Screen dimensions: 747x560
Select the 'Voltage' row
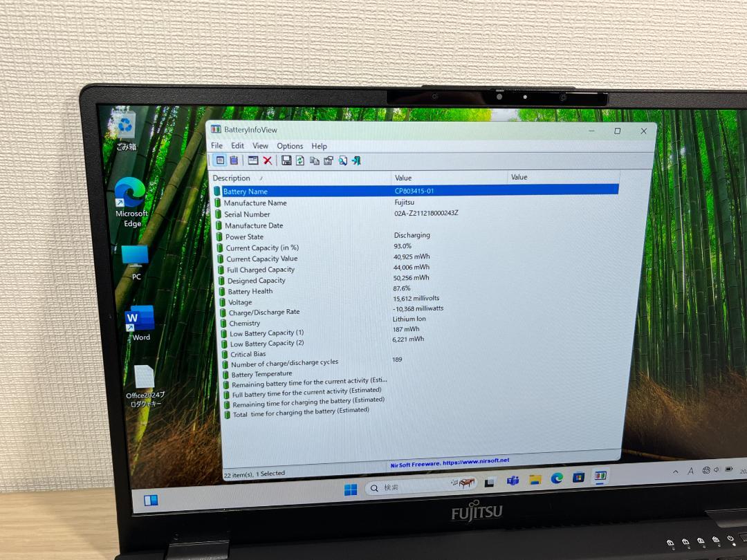(x=416, y=301)
